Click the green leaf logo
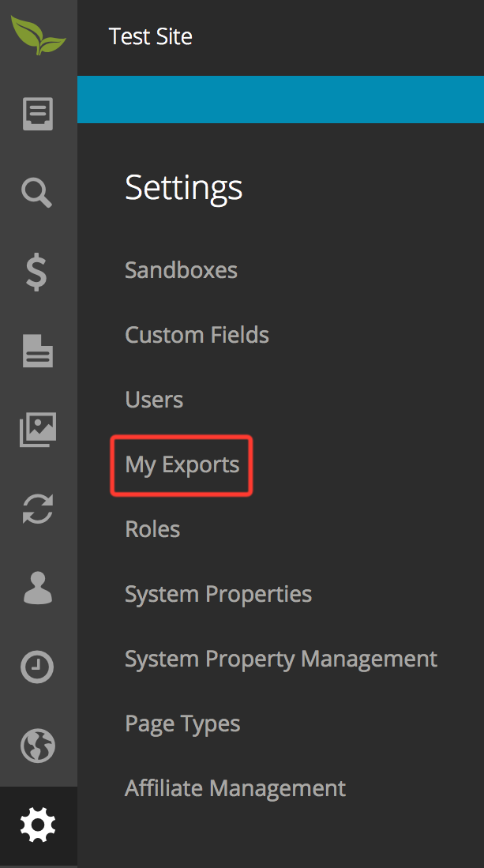Screen dimensions: 484x868 coord(38,36)
